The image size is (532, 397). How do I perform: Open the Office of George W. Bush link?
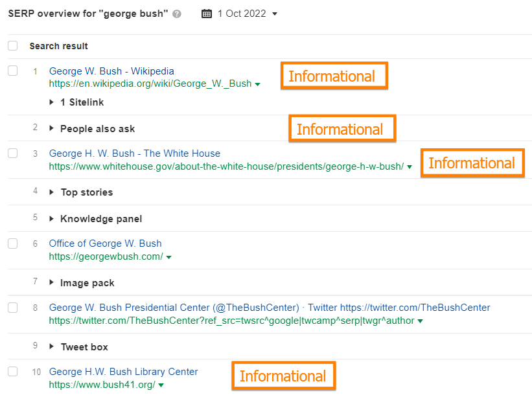[105, 244]
